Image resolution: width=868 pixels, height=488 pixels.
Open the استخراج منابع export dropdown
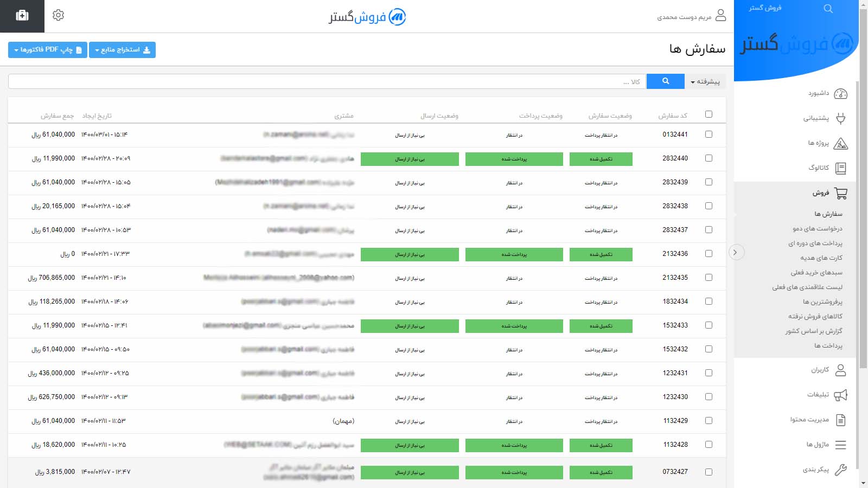[x=122, y=50]
